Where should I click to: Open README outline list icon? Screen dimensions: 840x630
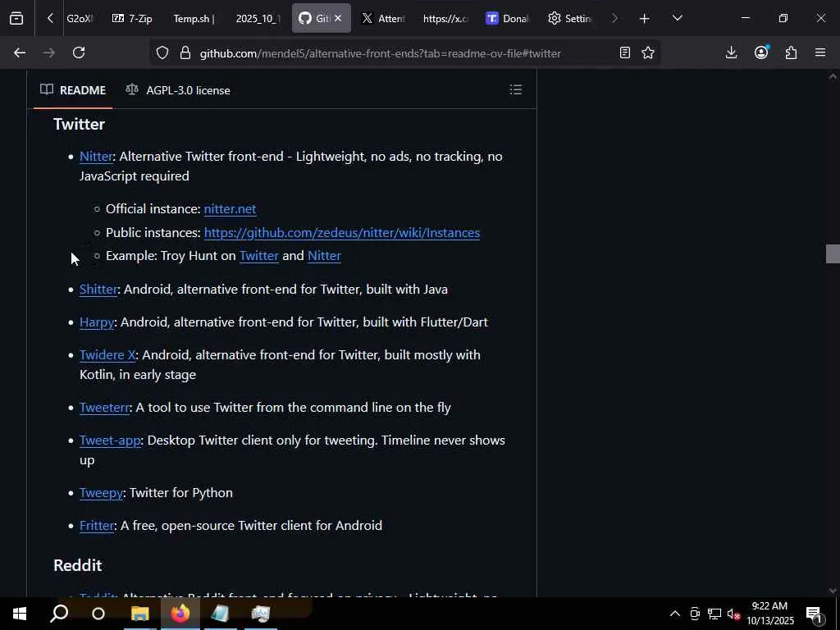[516, 89]
